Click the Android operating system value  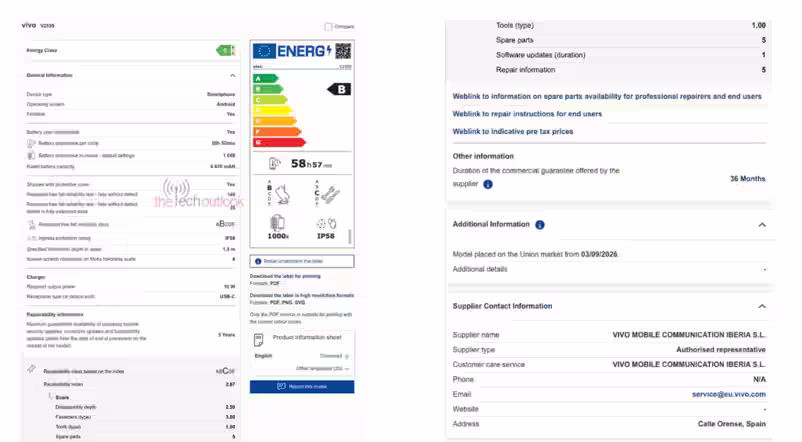226,104
